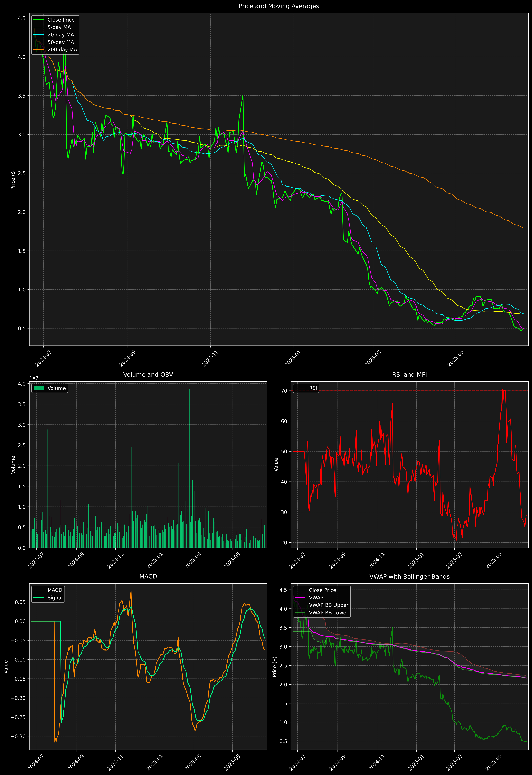Click the 'Price and Moving Averages' chart title
Screen dimensions: 532x775
(x=279, y=6)
